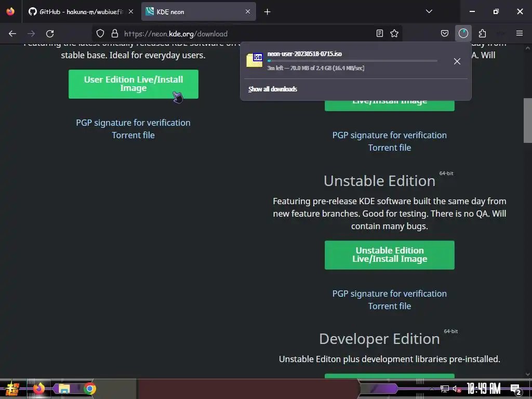Image resolution: width=532 pixels, height=399 pixels.
Task: Click the Developer Edition heading
Action: [379, 339]
